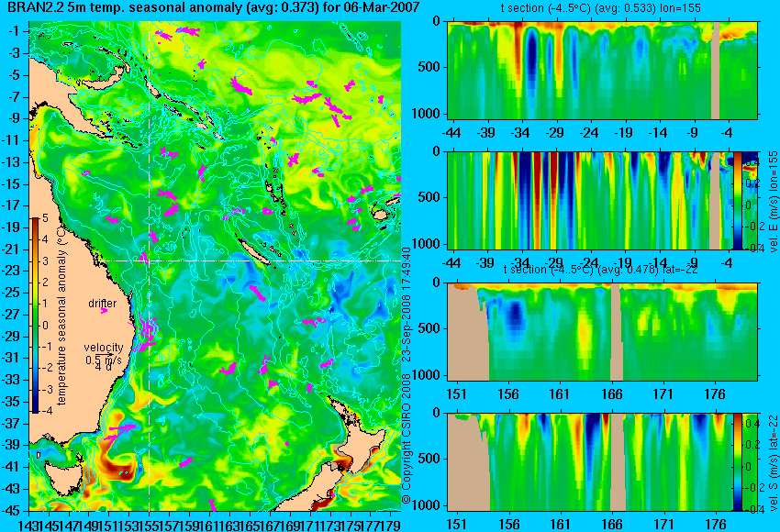Click the 176 longitude tick of bottom section
Image resolution: width=780 pixels, height=532 pixels.
tap(716, 524)
